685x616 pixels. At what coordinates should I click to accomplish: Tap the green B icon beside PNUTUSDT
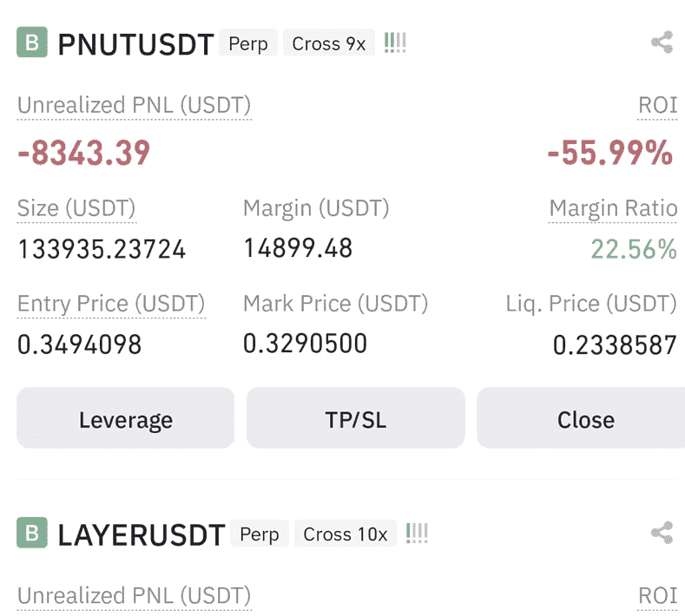pyautogui.click(x=32, y=43)
